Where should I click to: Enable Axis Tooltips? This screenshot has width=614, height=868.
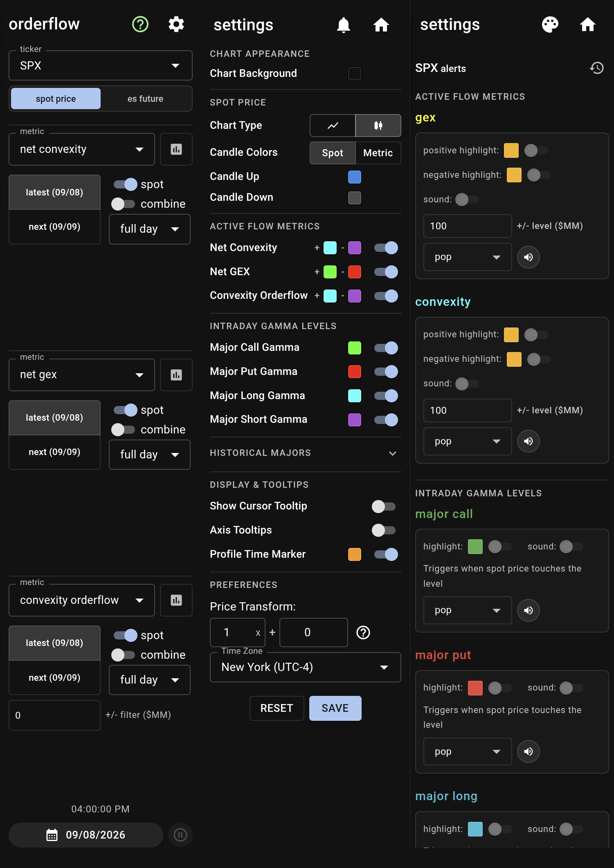click(x=384, y=530)
